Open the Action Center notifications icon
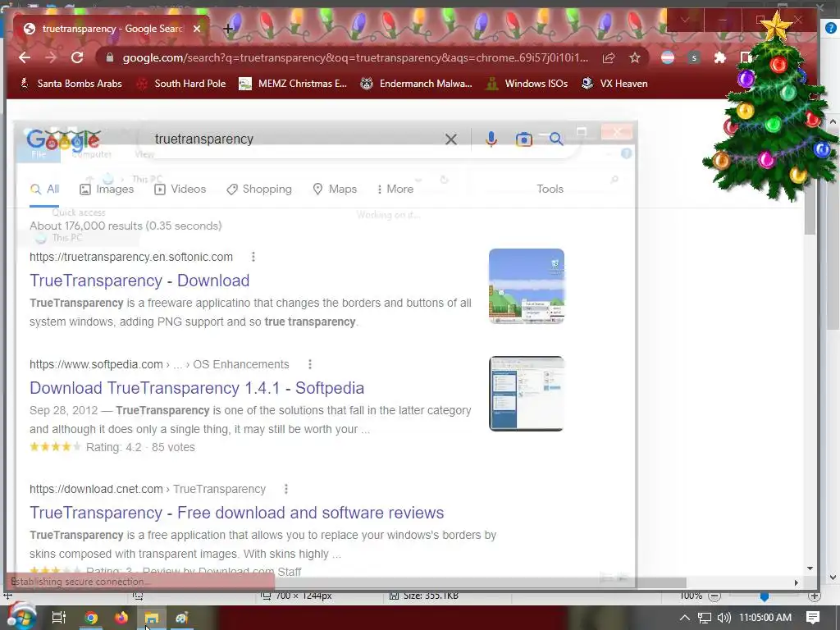840x630 pixels. tap(813, 618)
